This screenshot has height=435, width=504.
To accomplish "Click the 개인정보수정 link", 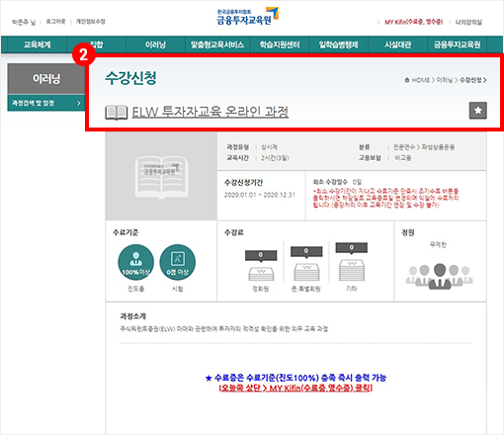I will [x=91, y=22].
